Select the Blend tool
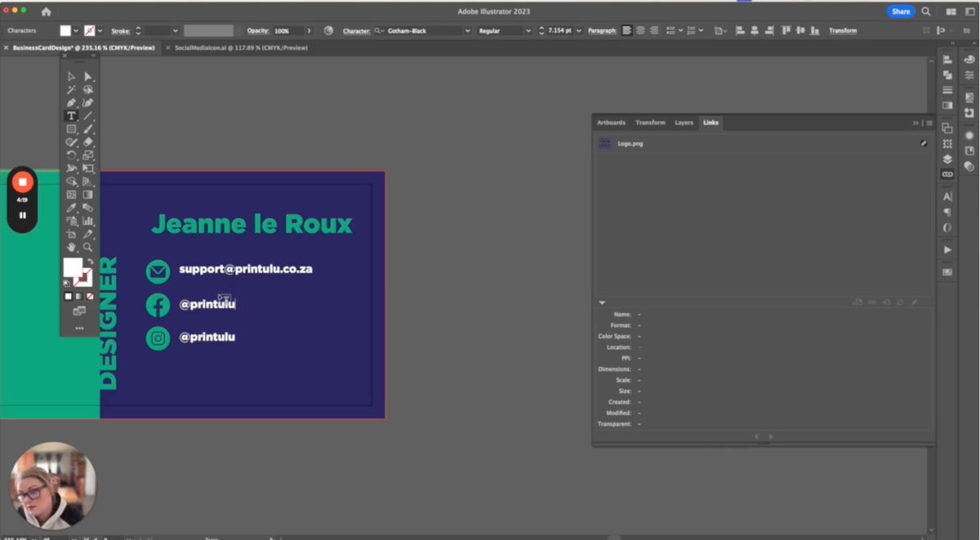 [x=87, y=208]
